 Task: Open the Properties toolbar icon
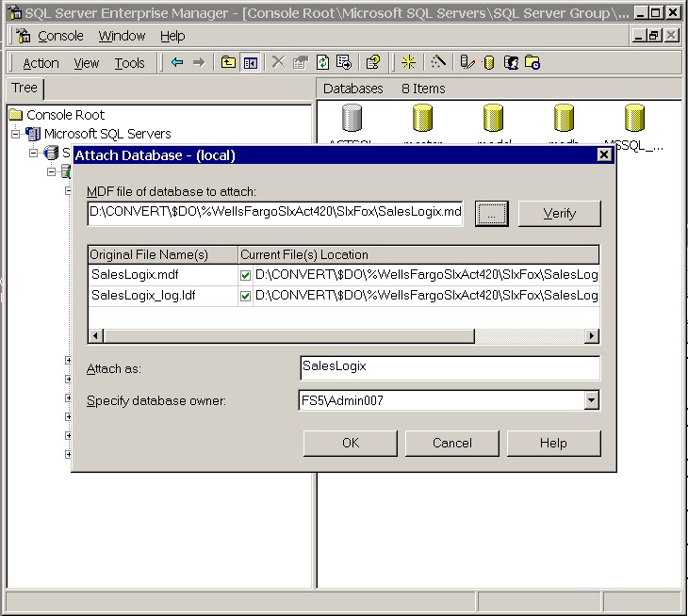301,62
